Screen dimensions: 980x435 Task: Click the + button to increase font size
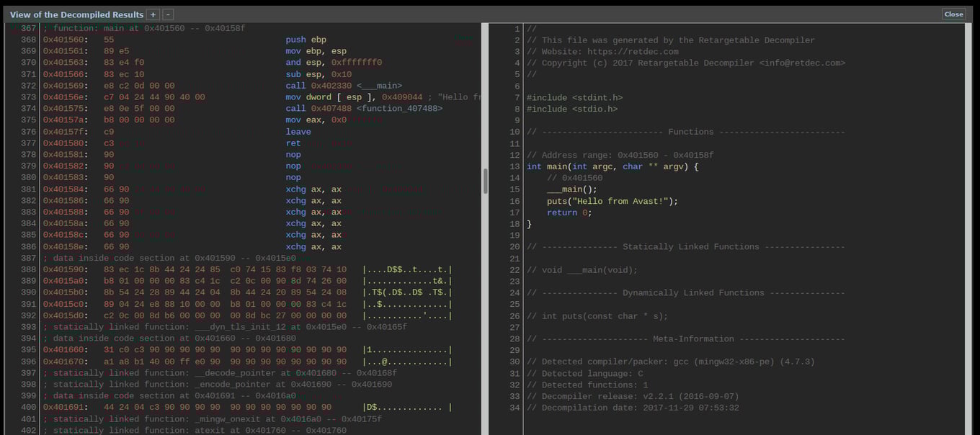click(152, 14)
